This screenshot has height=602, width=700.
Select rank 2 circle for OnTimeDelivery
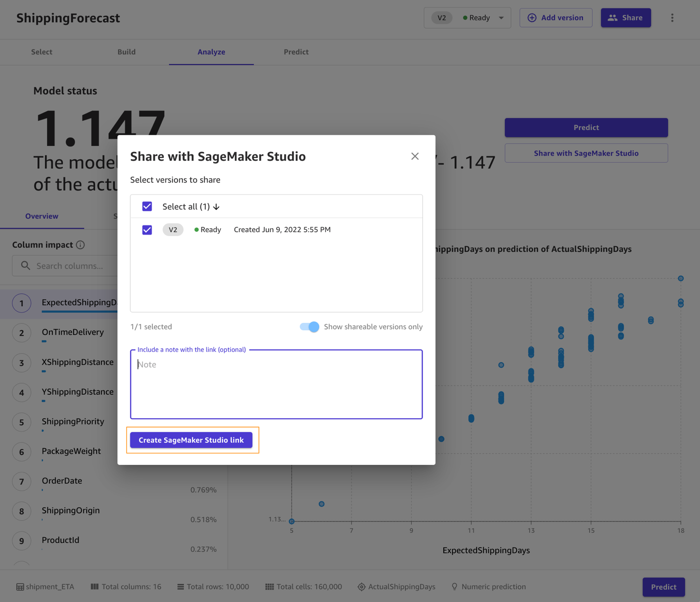click(22, 333)
